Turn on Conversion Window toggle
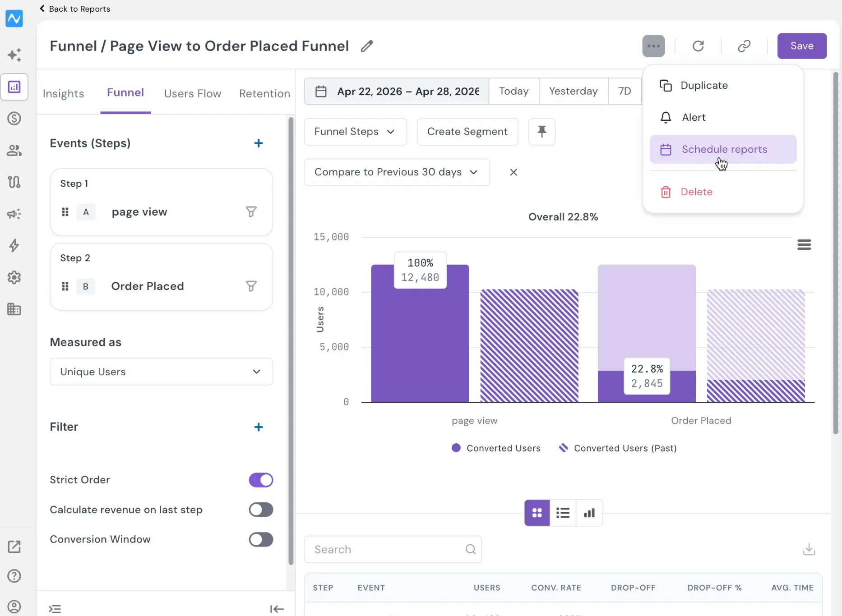842x616 pixels. [261, 539]
